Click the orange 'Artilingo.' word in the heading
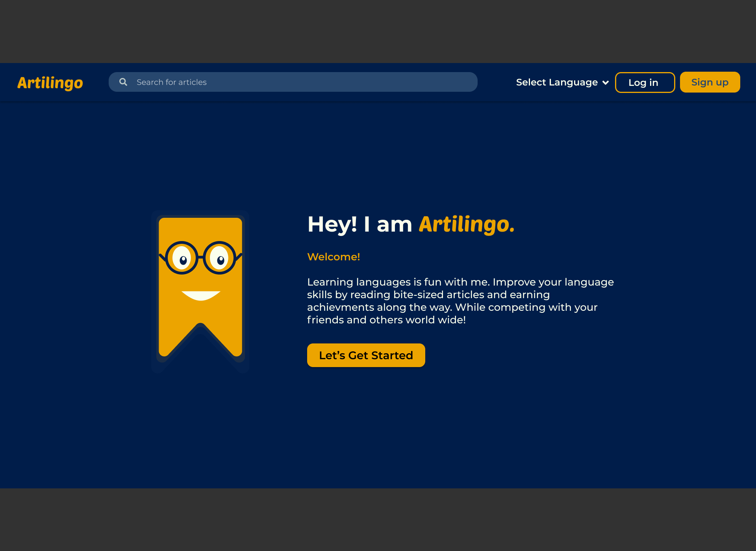 click(466, 224)
